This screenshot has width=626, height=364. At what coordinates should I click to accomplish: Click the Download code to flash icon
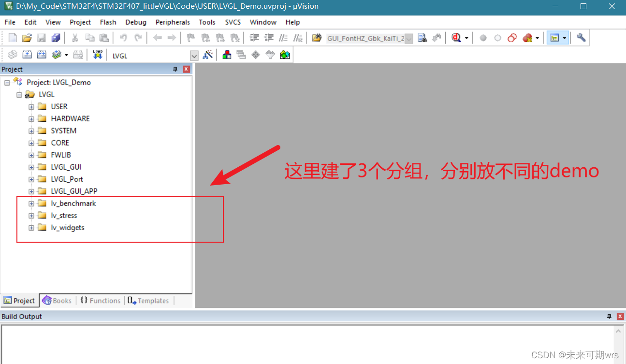[97, 54]
